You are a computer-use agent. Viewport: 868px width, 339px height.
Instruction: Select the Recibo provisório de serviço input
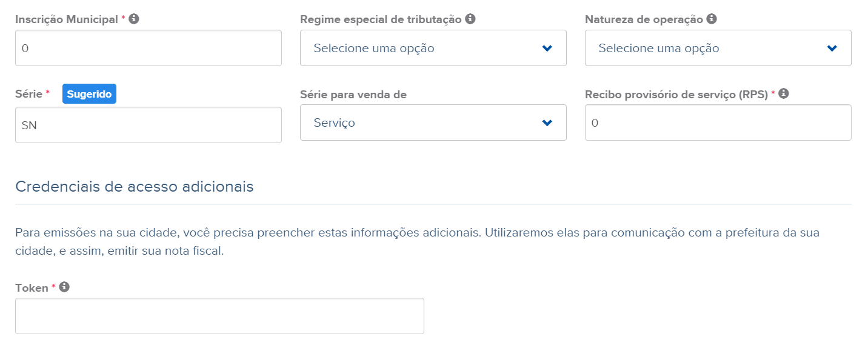(x=718, y=123)
